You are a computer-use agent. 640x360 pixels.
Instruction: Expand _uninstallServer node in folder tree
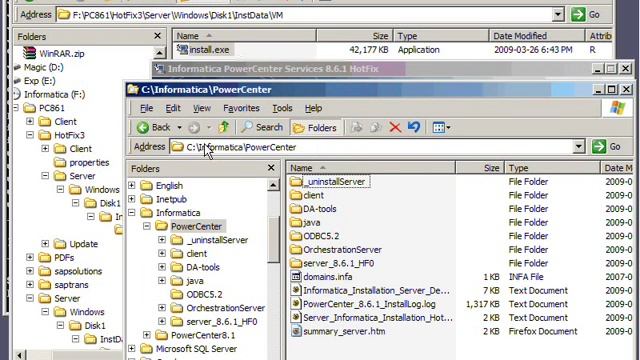click(x=162, y=240)
